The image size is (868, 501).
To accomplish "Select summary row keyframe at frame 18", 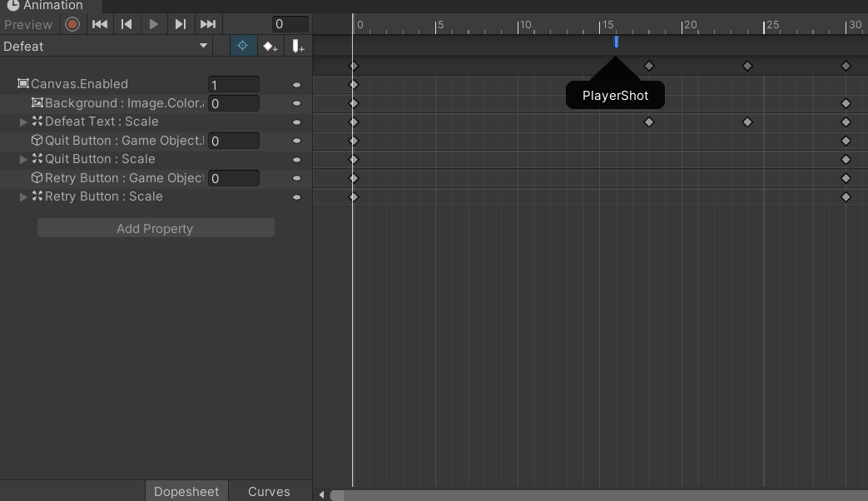I will coord(649,66).
